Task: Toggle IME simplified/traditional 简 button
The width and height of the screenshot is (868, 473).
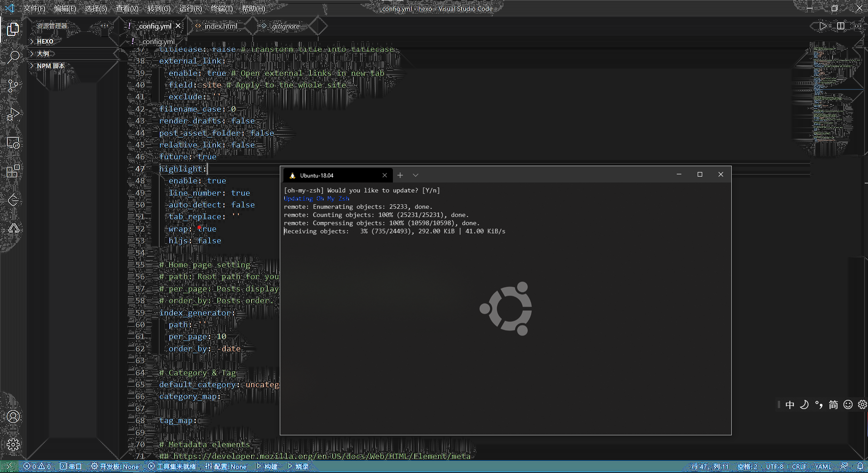Action: click(x=833, y=405)
